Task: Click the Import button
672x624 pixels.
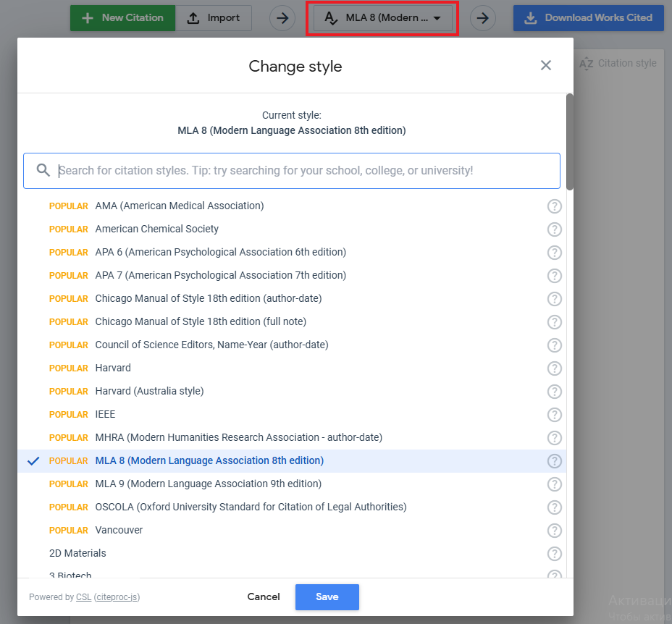Action: tap(214, 18)
